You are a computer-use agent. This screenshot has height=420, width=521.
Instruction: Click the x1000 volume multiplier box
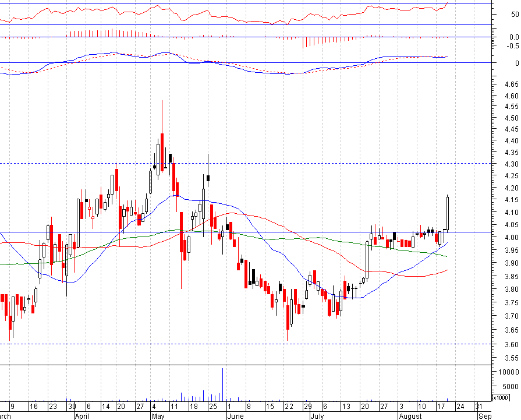pos(501,398)
